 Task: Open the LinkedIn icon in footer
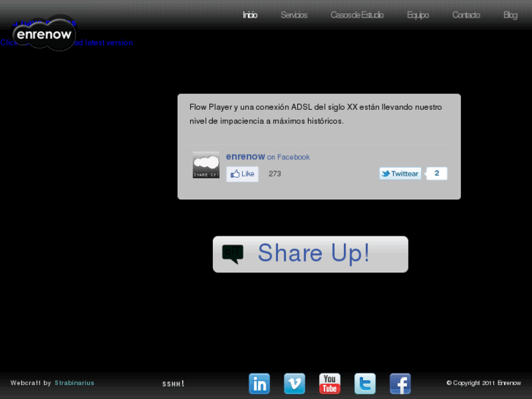259,384
